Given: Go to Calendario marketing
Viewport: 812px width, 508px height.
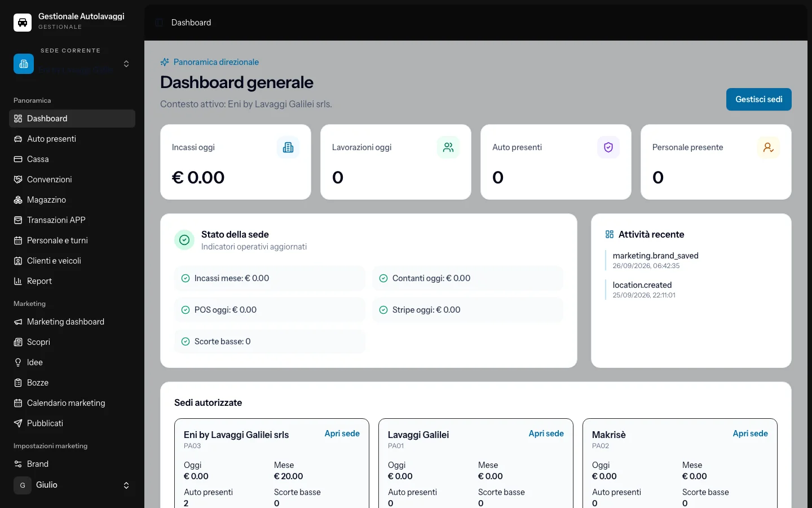Looking at the screenshot, I should [x=72, y=403].
